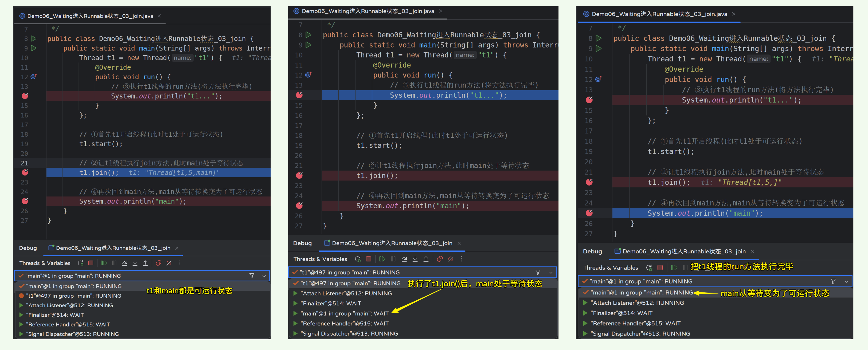The image size is (868, 350).
Task: Click Step Out arrow in left debug toolbar
Action: click(145, 263)
